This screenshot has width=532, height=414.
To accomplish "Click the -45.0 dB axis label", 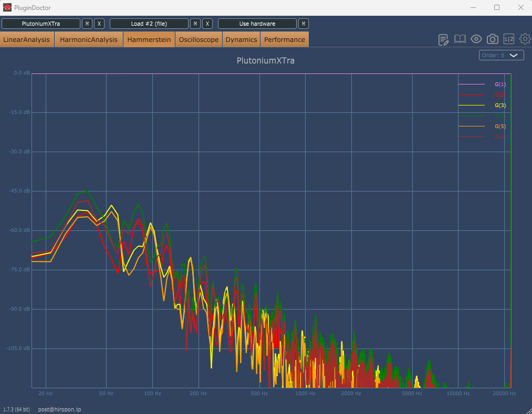I will (19, 191).
